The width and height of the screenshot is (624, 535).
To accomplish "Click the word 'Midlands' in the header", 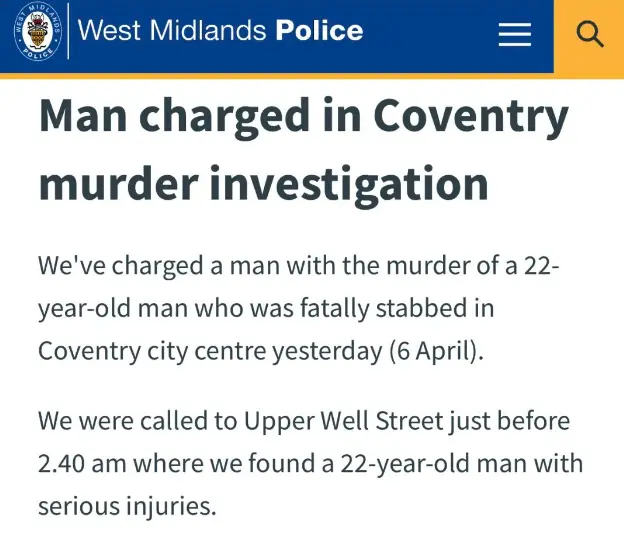I will coord(208,30).
